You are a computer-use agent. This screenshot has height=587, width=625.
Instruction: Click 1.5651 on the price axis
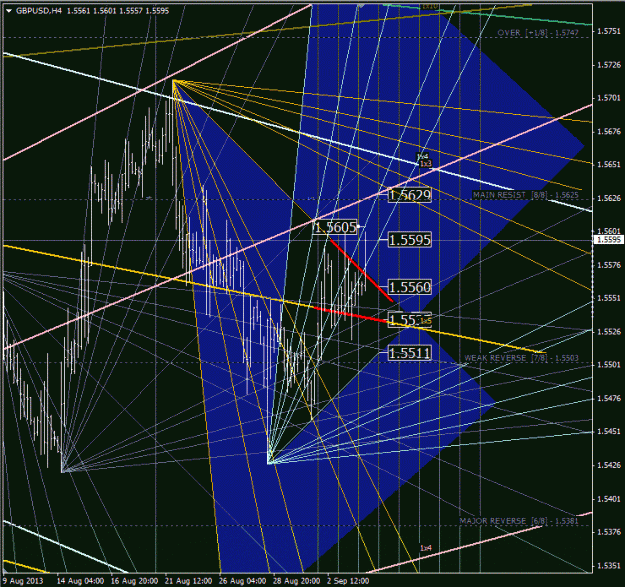(609, 164)
